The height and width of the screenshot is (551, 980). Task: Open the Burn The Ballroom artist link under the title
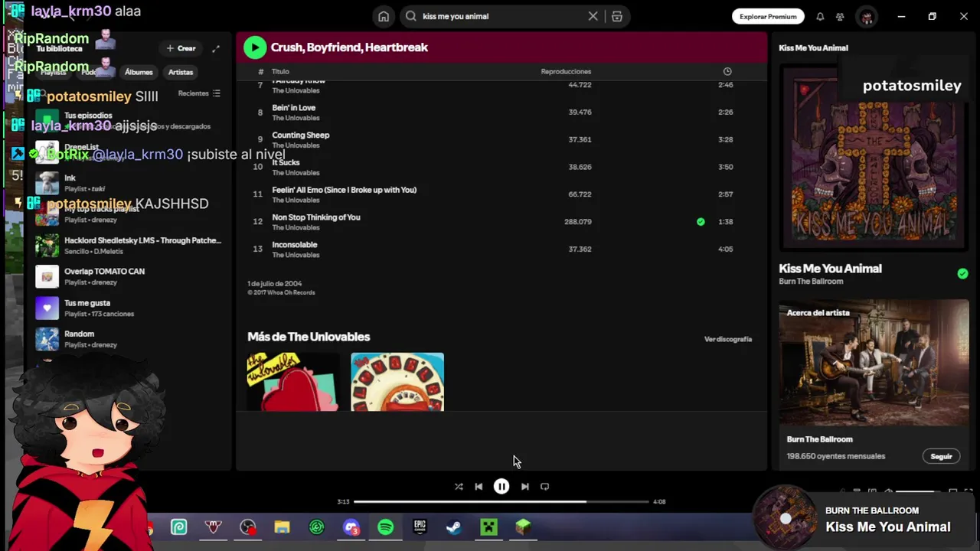pos(811,282)
